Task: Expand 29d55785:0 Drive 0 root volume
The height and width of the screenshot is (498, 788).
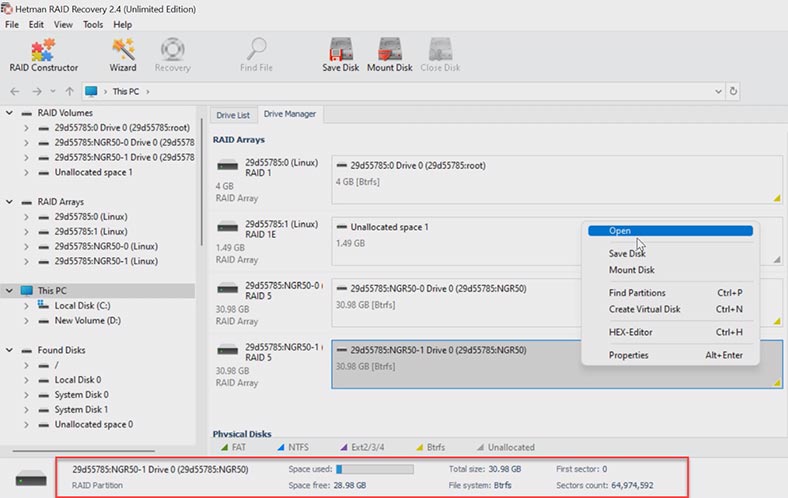Action: (x=26, y=128)
